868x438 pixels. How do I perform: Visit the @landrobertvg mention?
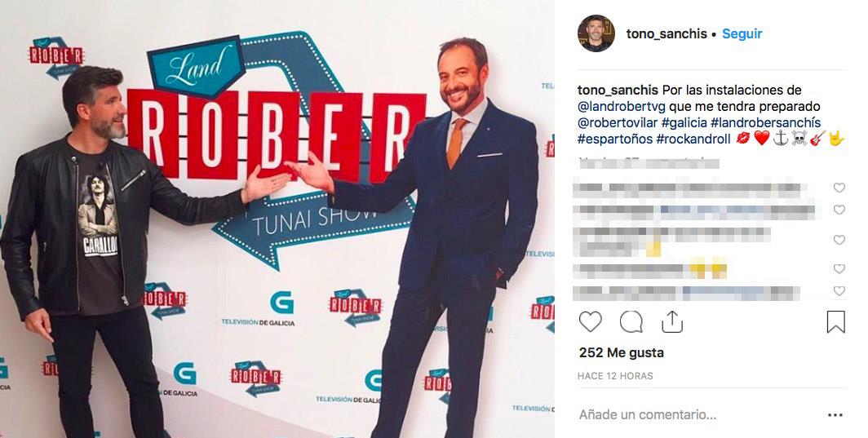click(622, 106)
